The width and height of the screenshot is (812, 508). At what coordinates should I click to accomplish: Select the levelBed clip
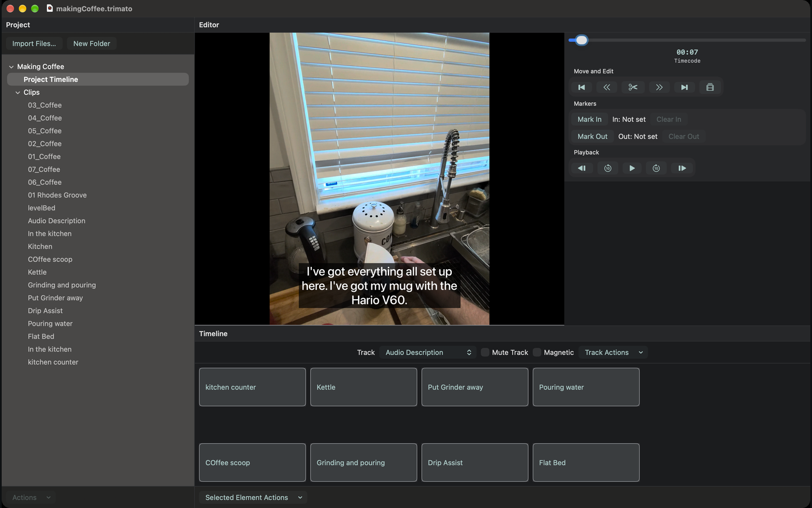tap(42, 208)
